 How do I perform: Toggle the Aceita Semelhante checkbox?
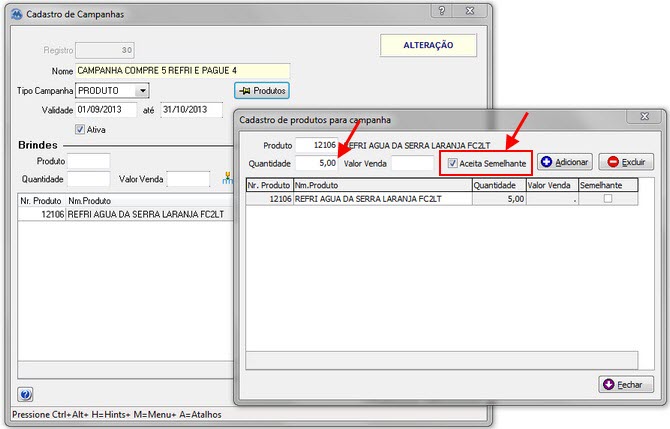pos(453,163)
